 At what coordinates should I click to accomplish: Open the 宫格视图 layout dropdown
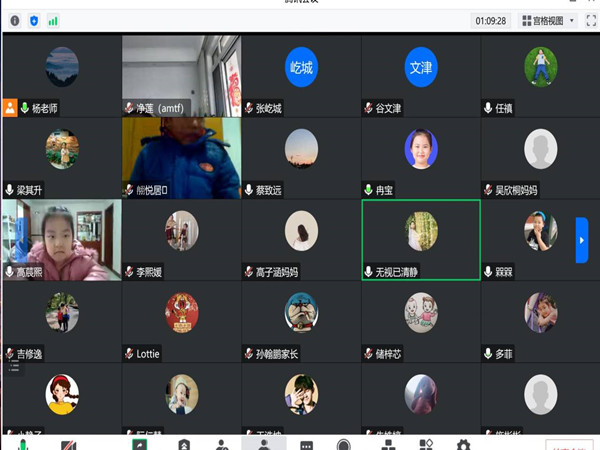(x=548, y=21)
